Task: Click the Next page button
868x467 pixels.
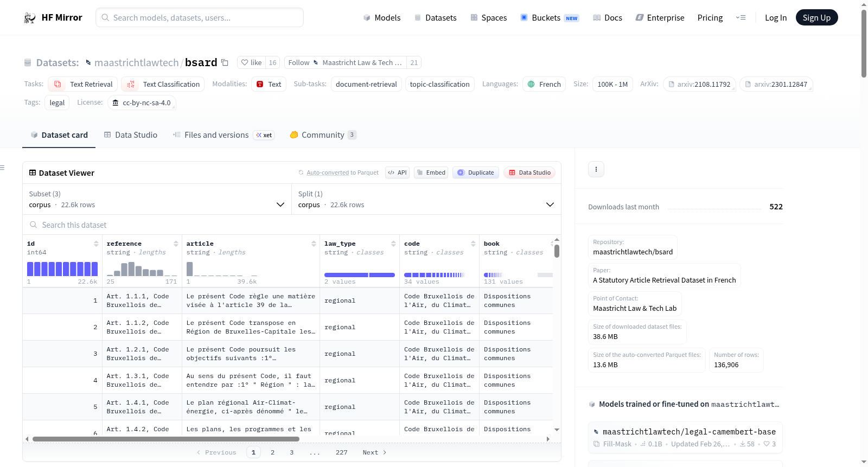Action: pos(374,452)
